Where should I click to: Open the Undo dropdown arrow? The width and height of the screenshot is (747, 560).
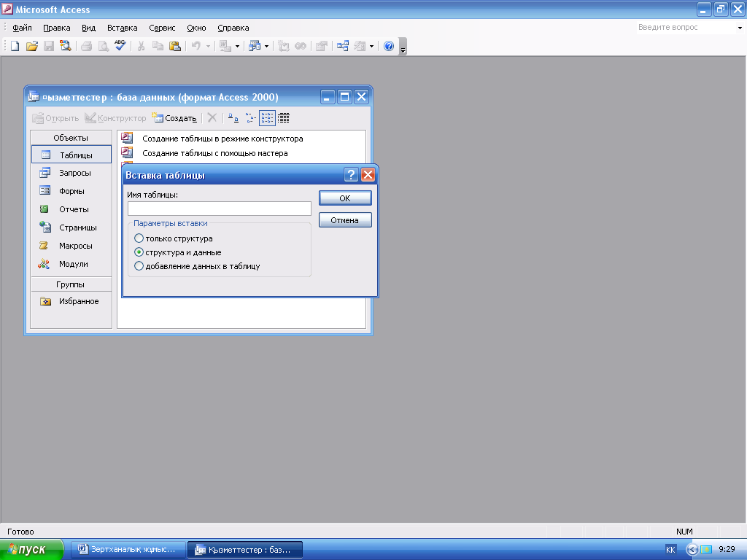pyautogui.click(x=208, y=46)
